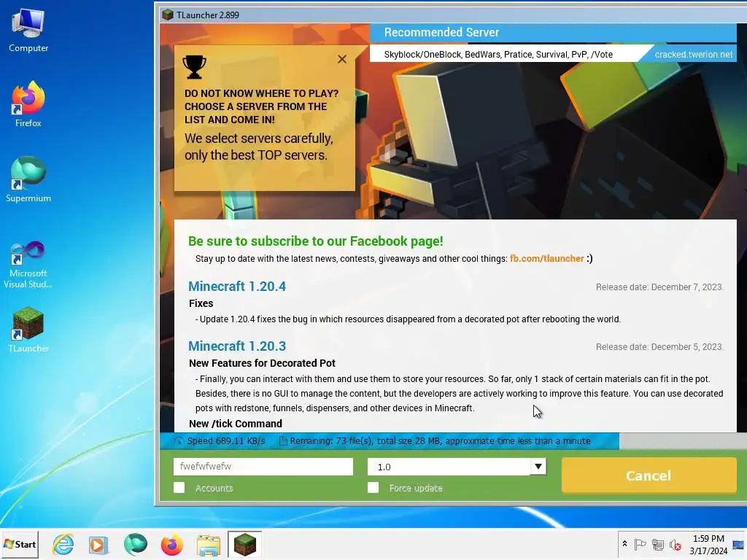Open Action Center flag tray icon

pyautogui.click(x=640, y=544)
